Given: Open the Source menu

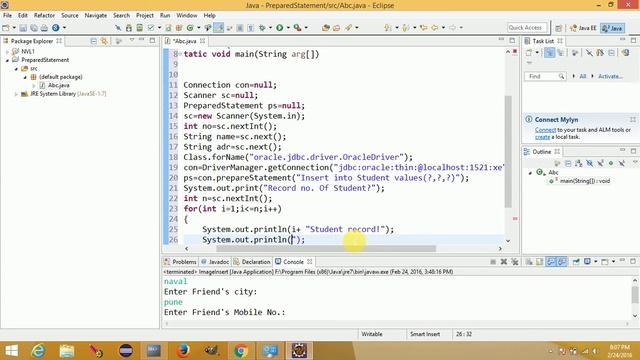Looking at the screenshot, I should click(70, 16).
